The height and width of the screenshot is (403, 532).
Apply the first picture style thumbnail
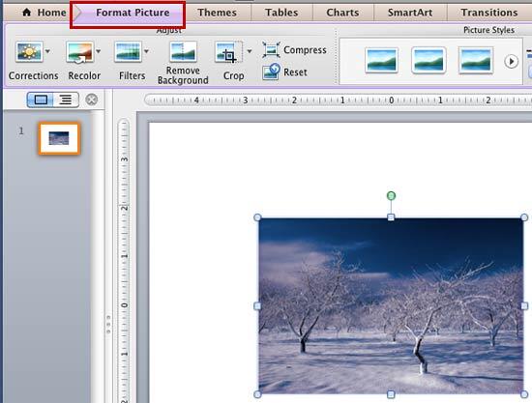381,61
